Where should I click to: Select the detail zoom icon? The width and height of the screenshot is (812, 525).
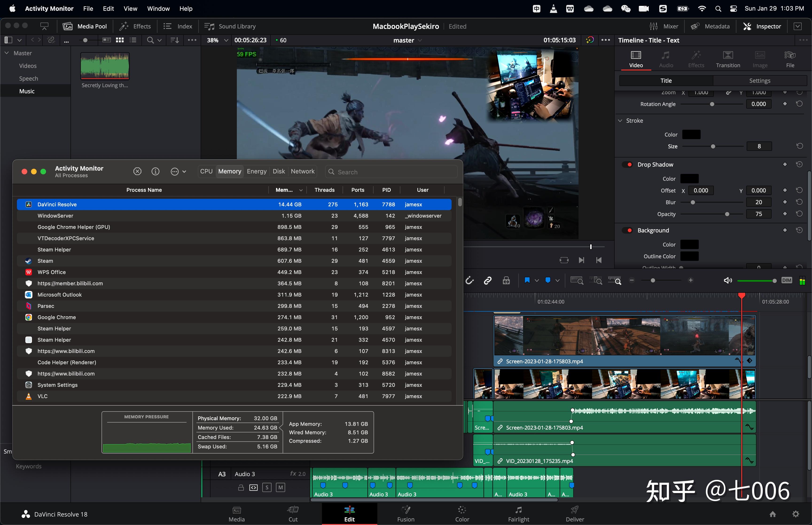[596, 280]
